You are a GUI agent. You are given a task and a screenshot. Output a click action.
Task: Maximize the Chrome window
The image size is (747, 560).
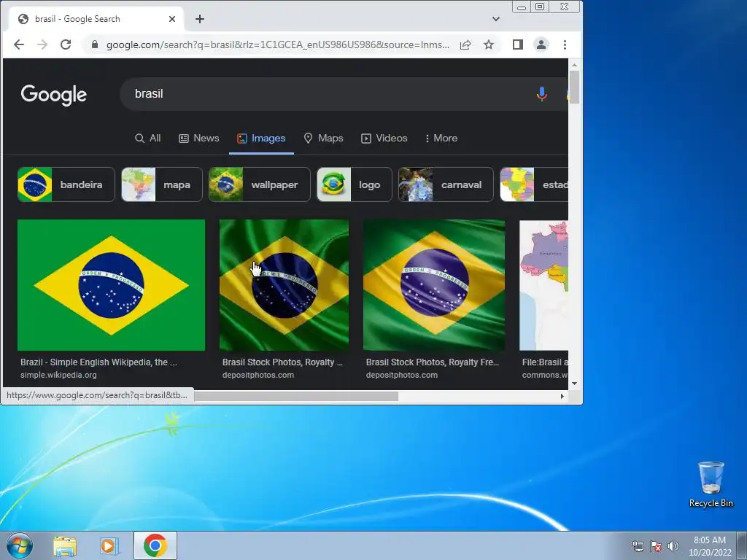(540, 7)
